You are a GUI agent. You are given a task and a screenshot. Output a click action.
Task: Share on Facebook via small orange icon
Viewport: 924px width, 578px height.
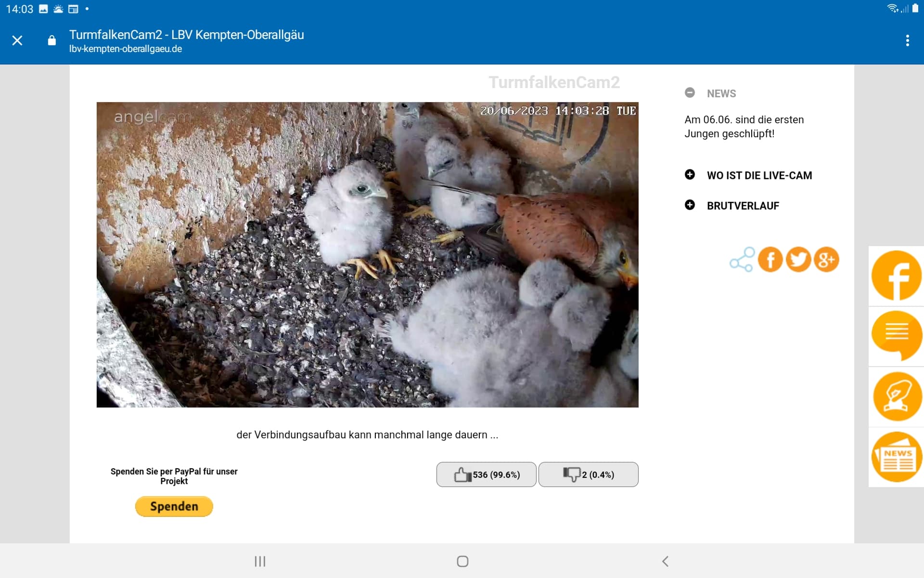[x=770, y=260]
